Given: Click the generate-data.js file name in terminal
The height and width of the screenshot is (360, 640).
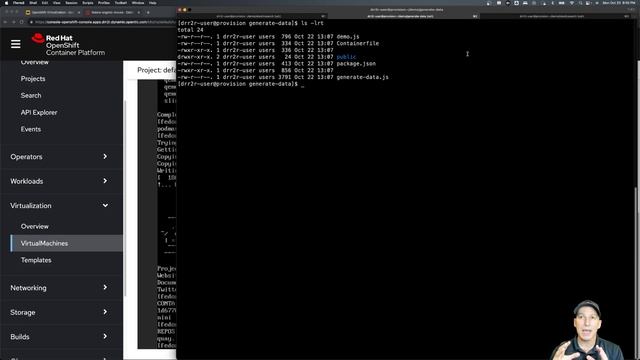Looking at the screenshot, I should click(x=362, y=77).
